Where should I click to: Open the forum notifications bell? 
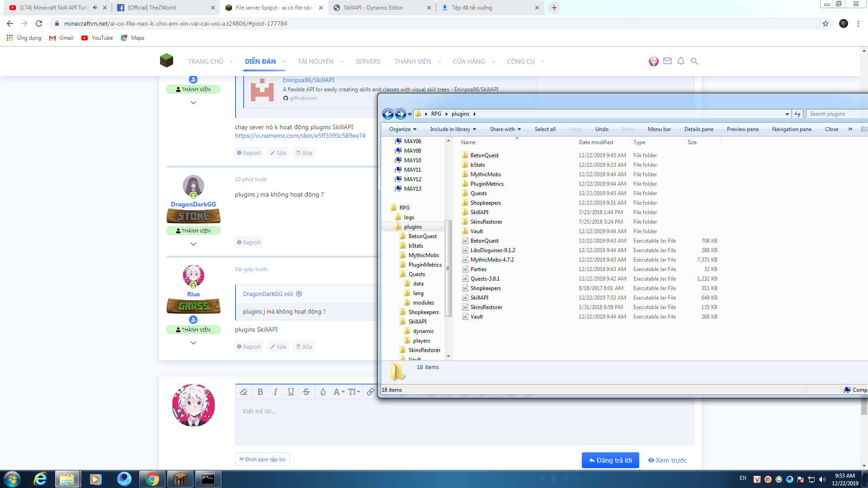pyautogui.click(x=681, y=61)
